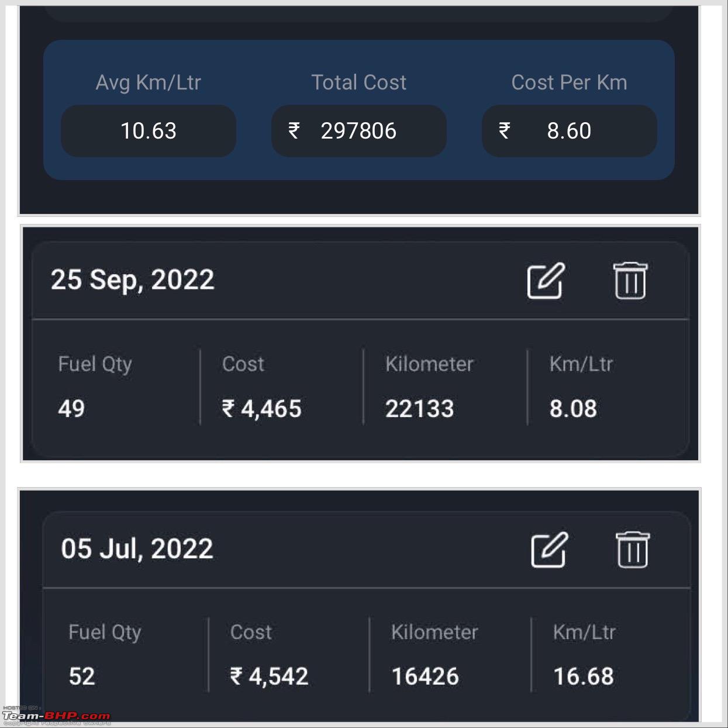Delete the 05 Jul, 2022 fuel entry
The height and width of the screenshot is (728, 728).
(633, 550)
